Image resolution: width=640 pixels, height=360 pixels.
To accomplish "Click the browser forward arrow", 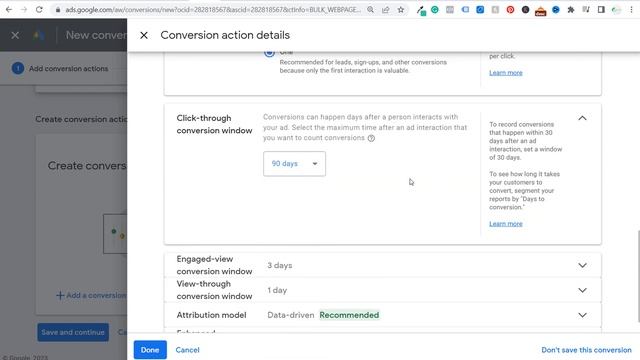I will coord(24,9).
